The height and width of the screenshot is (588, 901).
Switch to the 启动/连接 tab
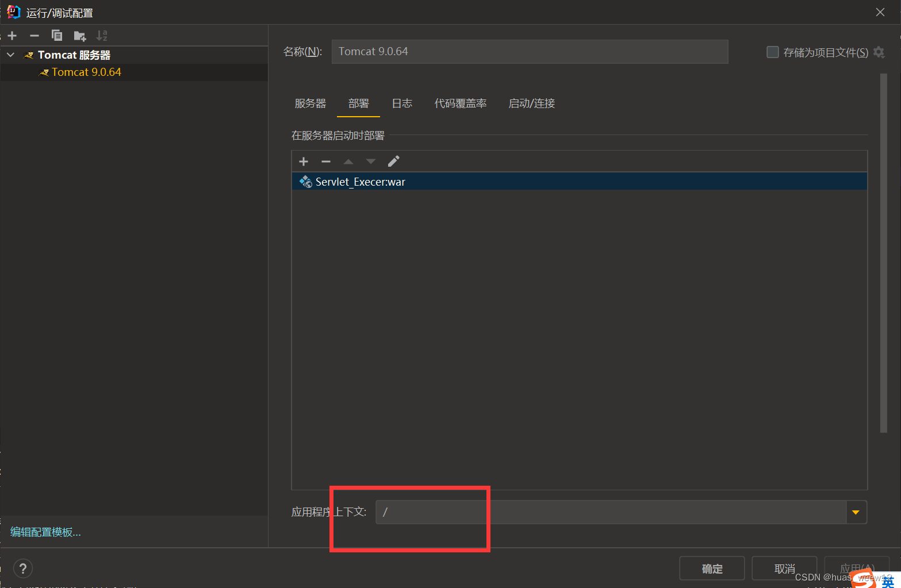pyautogui.click(x=532, y=103)
